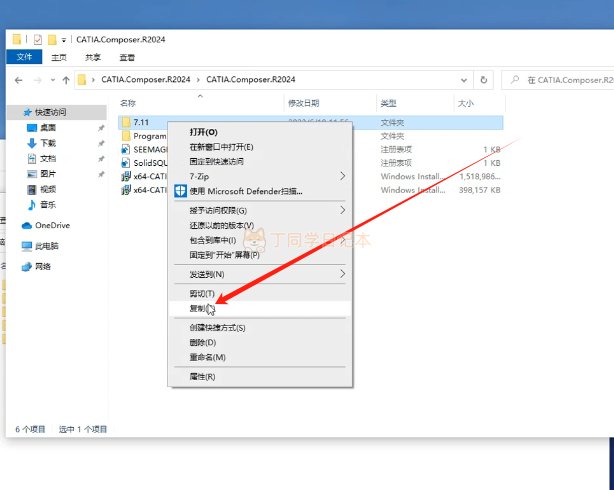Click the Up directory arrow
Image resolution: width=614 pixels, height=490 pixels.
coord(66,79)
